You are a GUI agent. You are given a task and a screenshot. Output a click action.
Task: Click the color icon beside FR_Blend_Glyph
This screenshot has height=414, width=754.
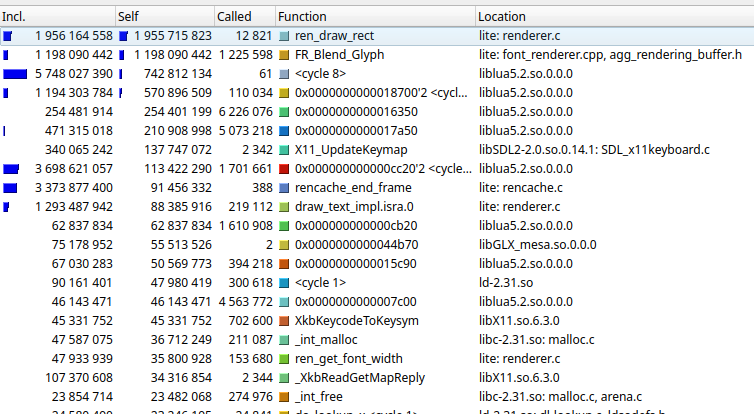(x=284, y=55)
